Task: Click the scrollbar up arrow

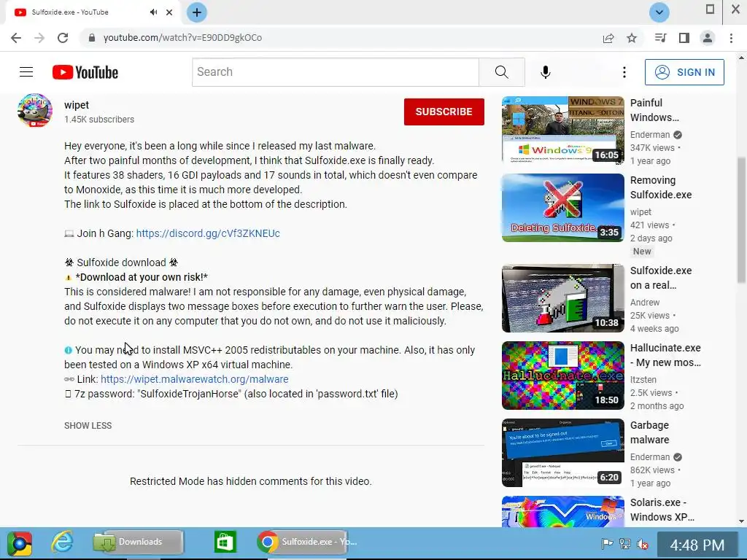Action: click(x=741, y=58)
